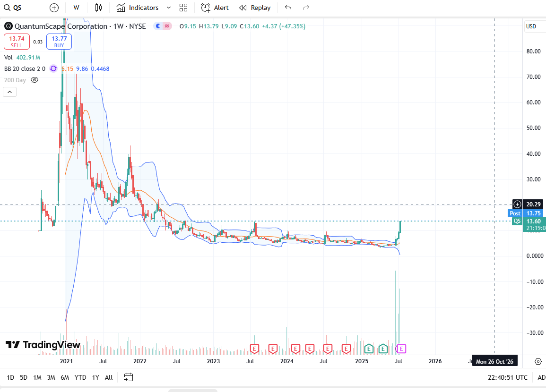Click the add symbol plus icon

[x=54, y=8]
